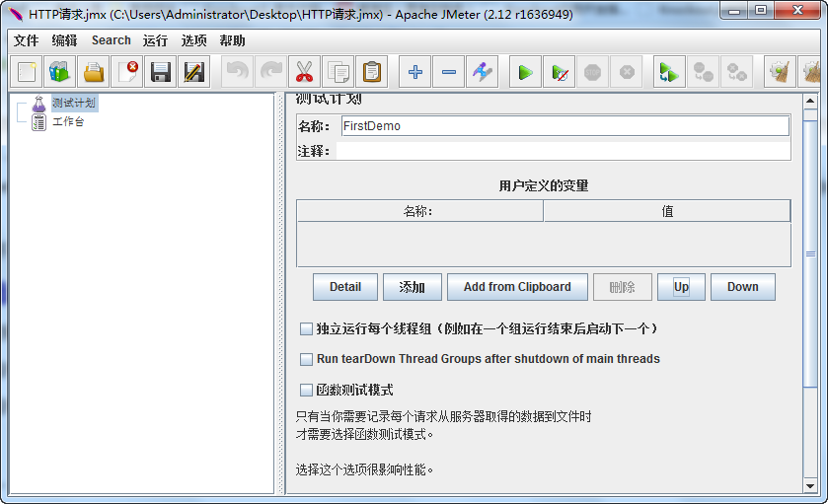Viewport: 828px width, 504px height.
Task: Click the Clear broom icon
Action: point(780,72)
